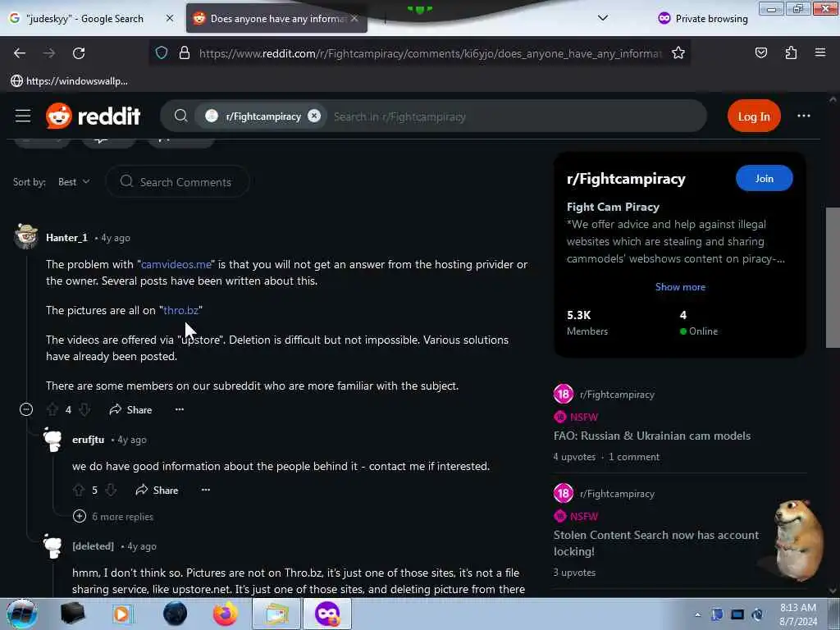
Task: Click the Reddit logo to go home
Action: click(x=94, y=116)
